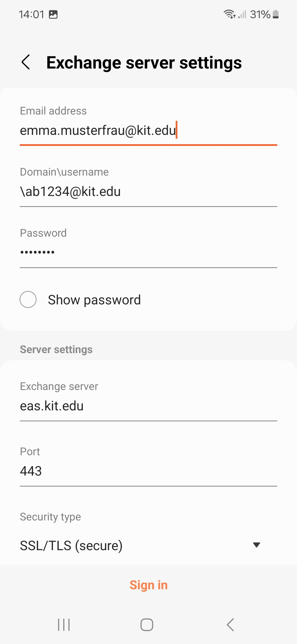
Task: Edit the Exchange server field
Action: tap(148, 406)
